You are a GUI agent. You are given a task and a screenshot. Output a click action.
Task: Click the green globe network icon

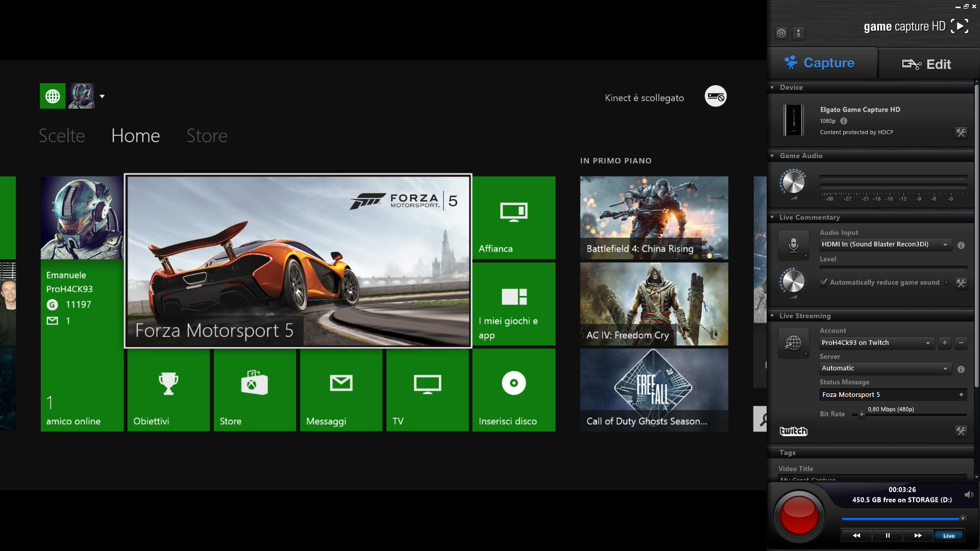pos(53,96)
